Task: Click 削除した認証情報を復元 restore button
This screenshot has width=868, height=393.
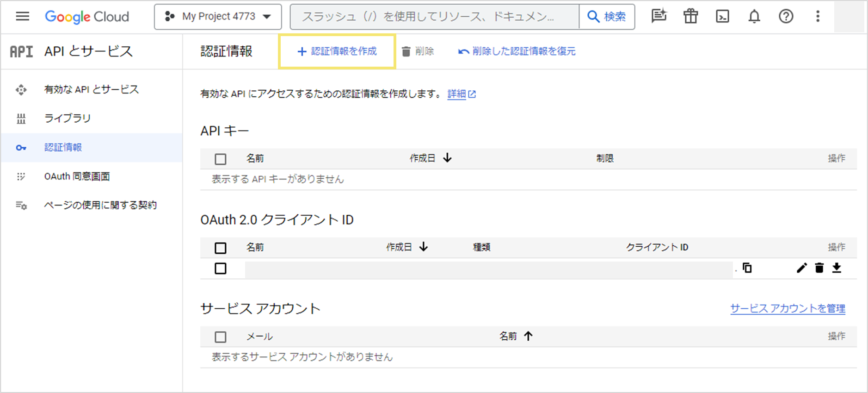Action: (x=517, y=51)
